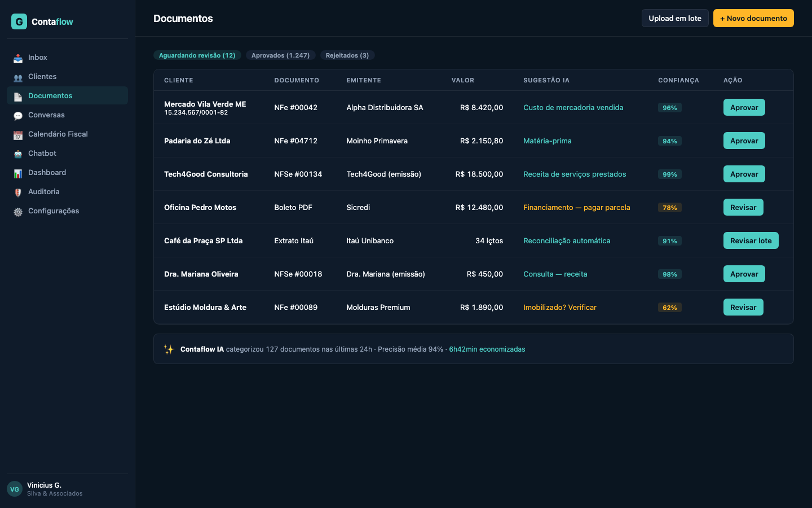Viewport: 812px width, 508px height.
Task: Select the Auditoria shield icon
Action: tap(17, 191)
